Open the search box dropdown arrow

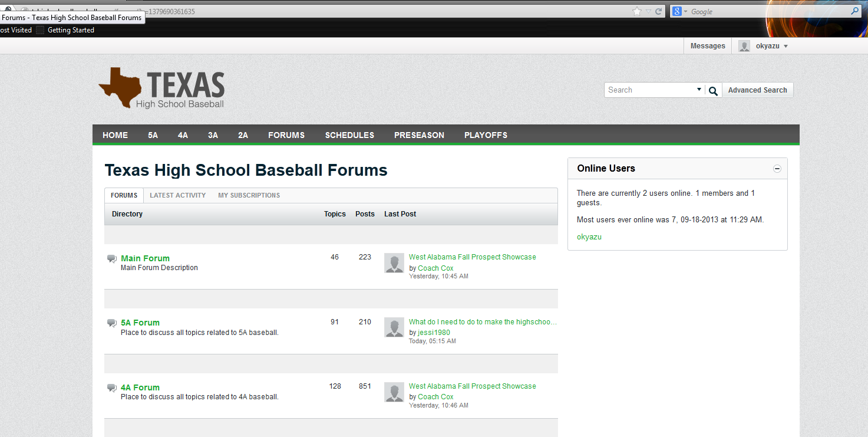[699, 90]
